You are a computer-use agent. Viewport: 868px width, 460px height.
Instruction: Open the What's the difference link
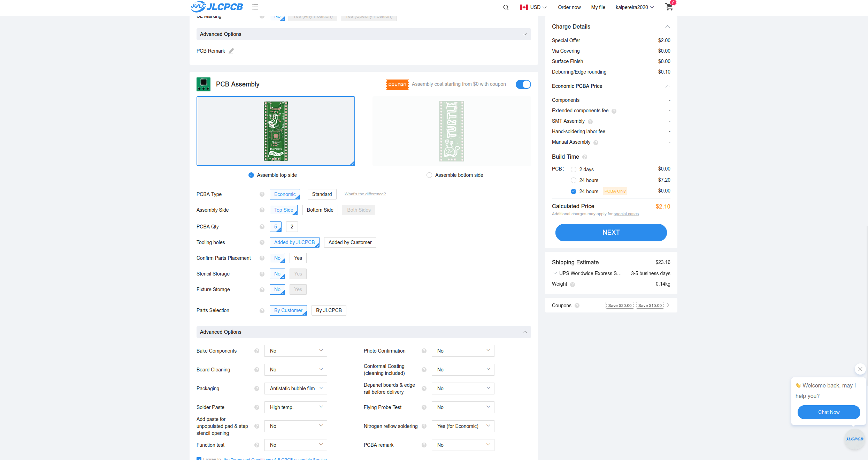[x=365, y=194]
